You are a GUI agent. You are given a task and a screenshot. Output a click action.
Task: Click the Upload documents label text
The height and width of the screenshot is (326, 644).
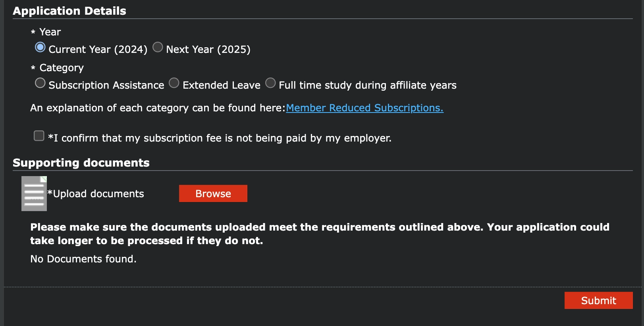96,194
